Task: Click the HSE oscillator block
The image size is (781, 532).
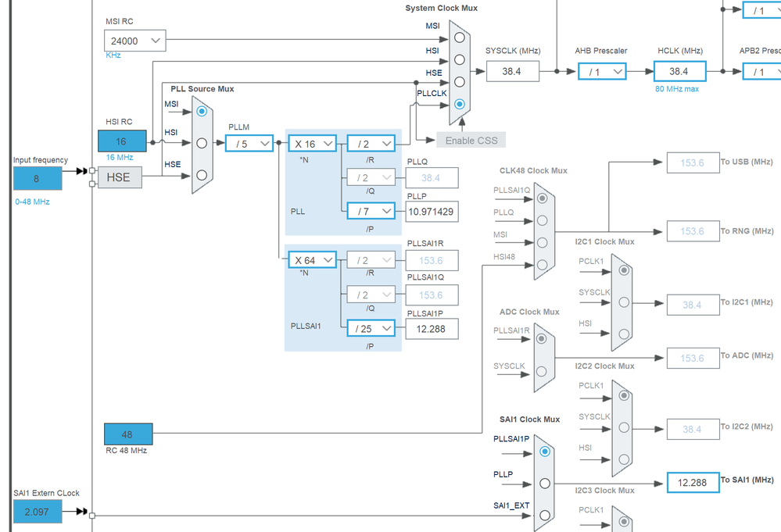Action: pos(120,177)
